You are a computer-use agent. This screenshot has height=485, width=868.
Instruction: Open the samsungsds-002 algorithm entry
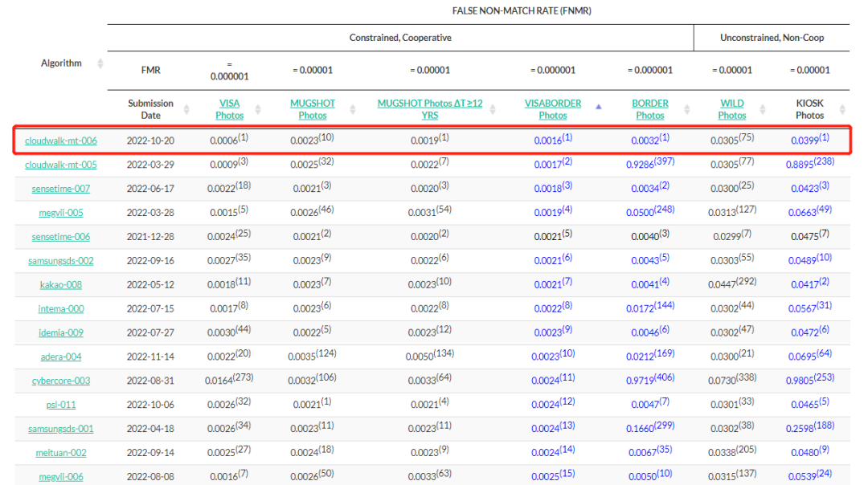[x=61, y=261]
